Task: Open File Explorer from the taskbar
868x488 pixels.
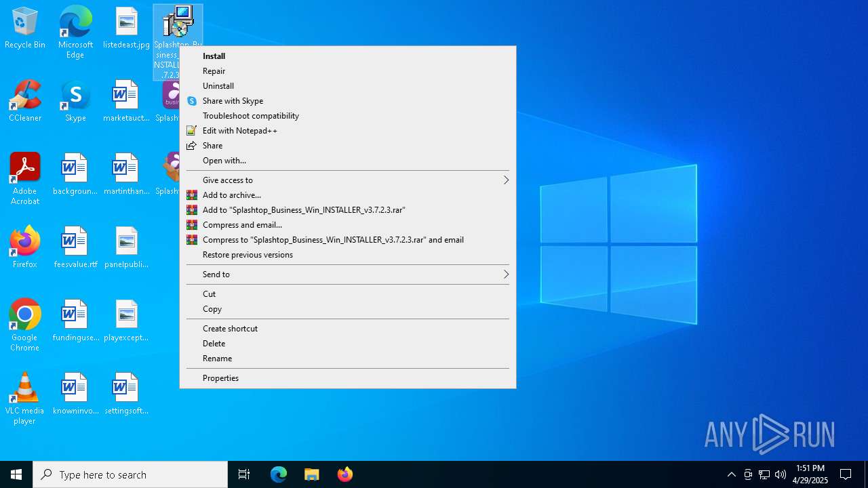Action: pos(312,474)
